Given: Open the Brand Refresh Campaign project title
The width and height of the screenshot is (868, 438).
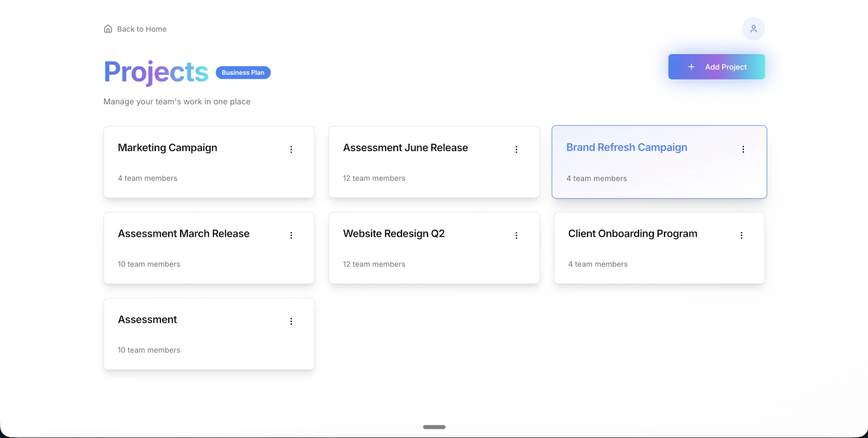Looking at the screenshot, I should [x=627, y=148].
